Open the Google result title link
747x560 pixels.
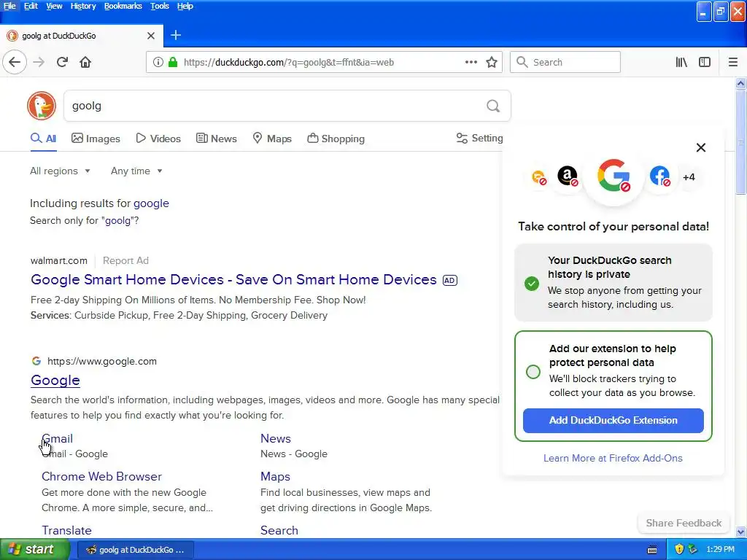tap(55, 380)
